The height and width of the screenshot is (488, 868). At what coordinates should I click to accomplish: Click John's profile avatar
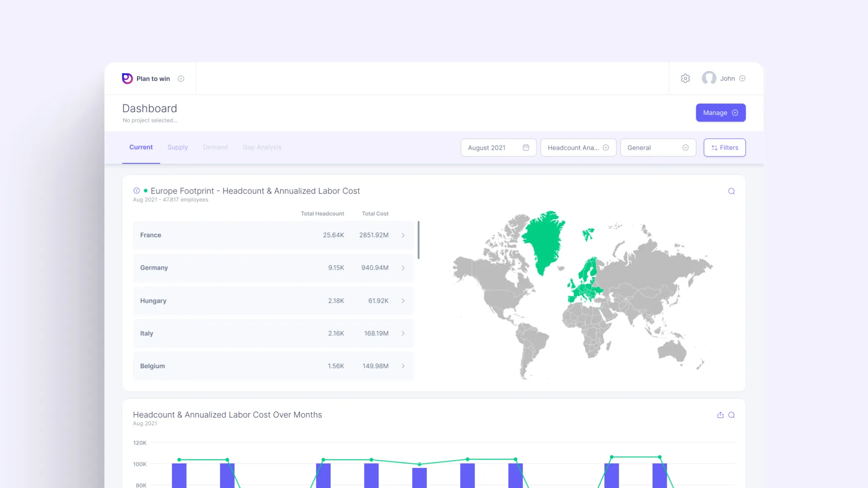coord(709,78)
